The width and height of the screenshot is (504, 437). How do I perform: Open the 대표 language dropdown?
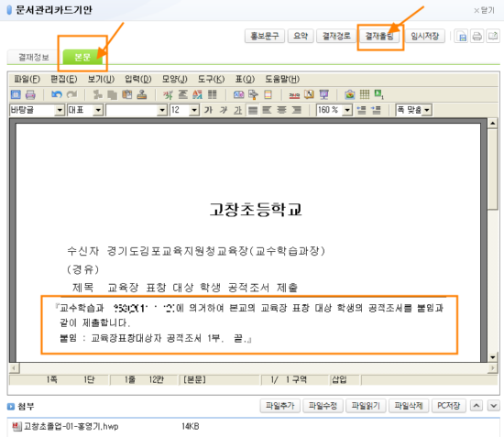(98, 110)
